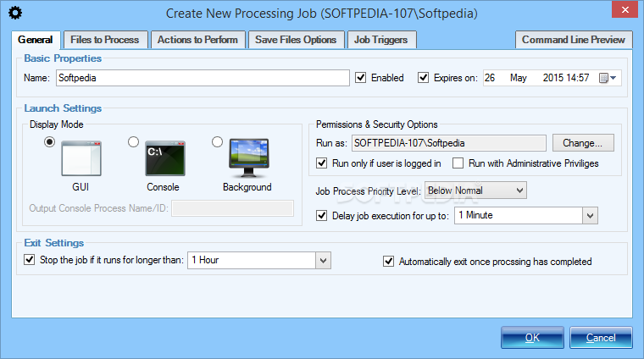
Task: Enable Run with Administrative Privileges
Action: coord(458,163)
